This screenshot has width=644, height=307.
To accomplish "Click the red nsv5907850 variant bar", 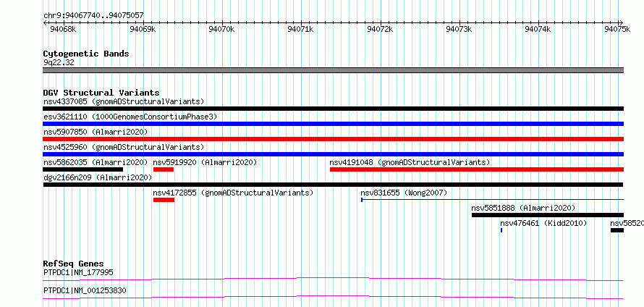I will tap(333, 139).
